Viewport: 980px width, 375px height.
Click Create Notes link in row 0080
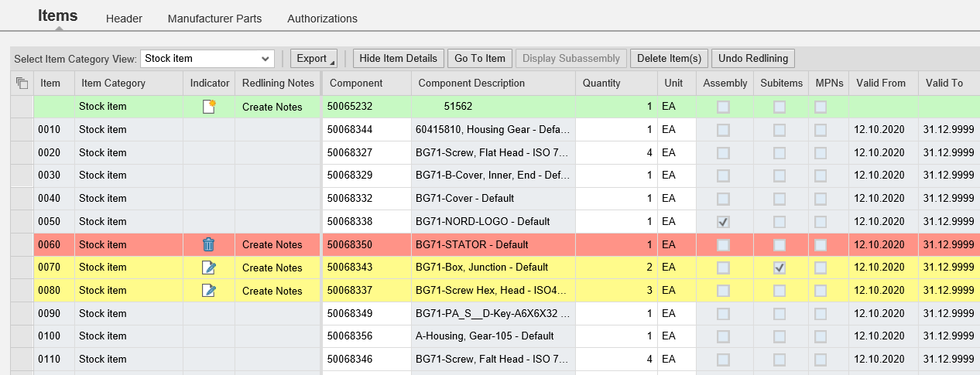[272, 291]
